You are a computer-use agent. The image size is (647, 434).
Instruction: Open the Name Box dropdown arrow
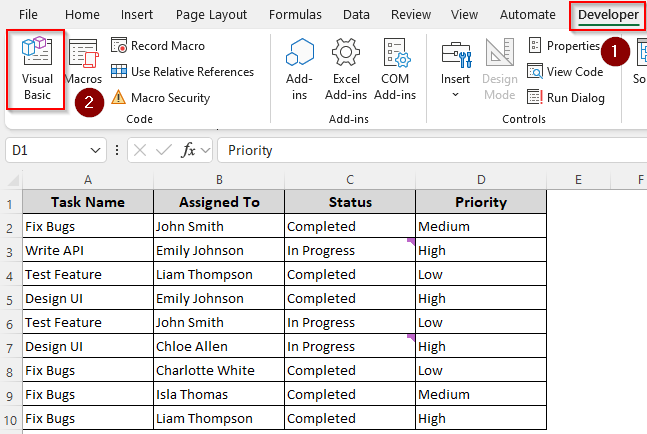(x=96, y=150)
